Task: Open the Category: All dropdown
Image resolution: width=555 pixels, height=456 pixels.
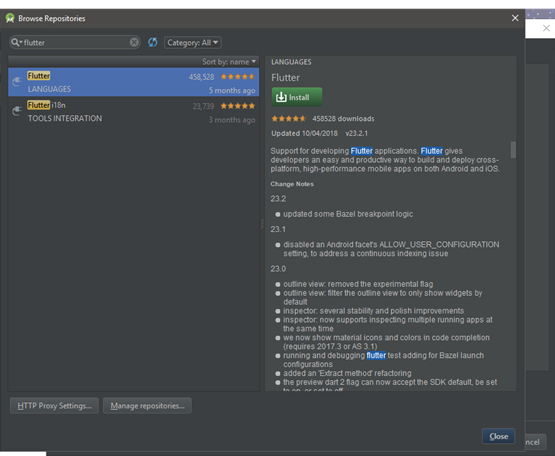Action: tap(193, 42)
